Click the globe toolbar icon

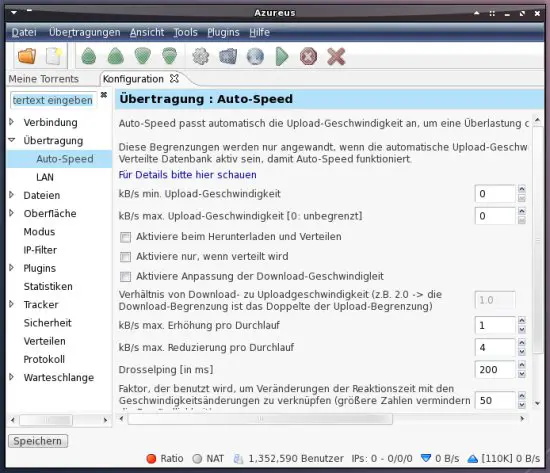[x=255, y=56]
